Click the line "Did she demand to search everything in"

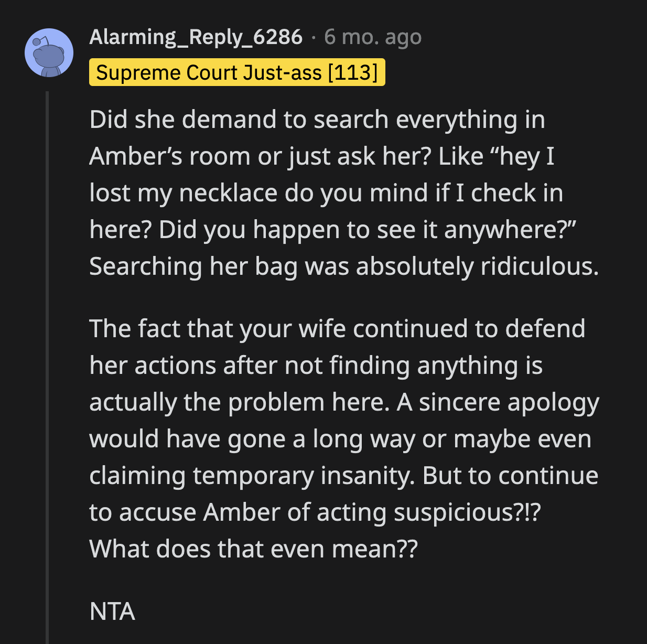pos(317,120)
